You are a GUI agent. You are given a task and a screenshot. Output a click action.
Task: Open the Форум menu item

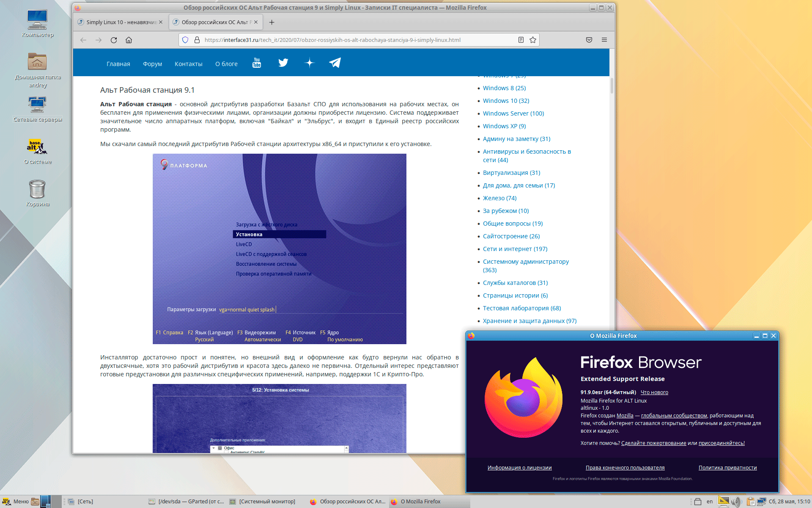click(152, 64)
